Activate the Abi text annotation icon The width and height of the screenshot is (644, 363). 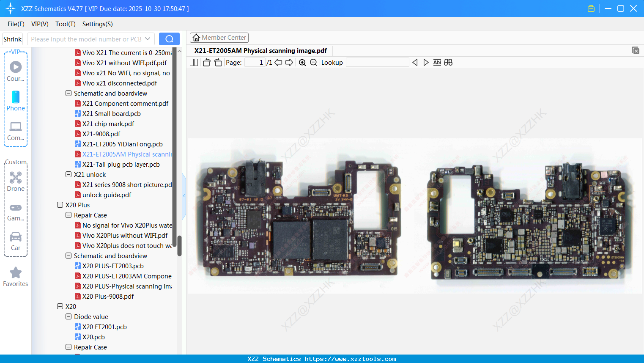[437, 62]
